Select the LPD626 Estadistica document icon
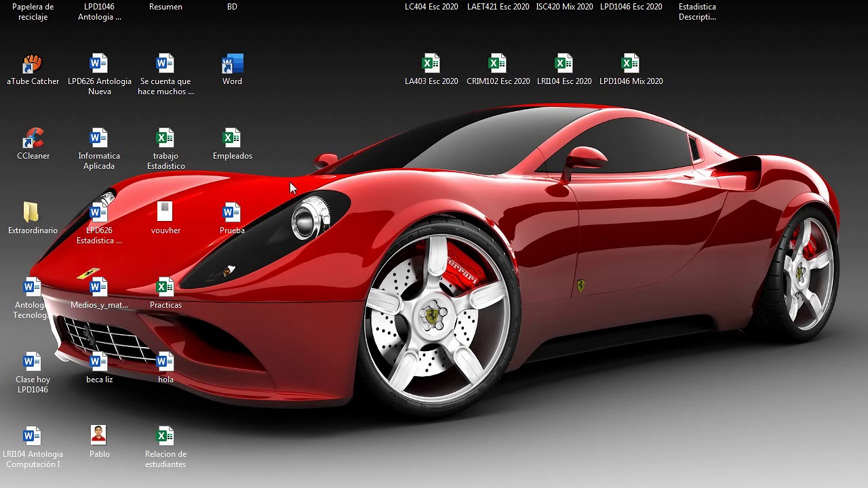Screen dimensions: 868x488 tap(99, 213)
